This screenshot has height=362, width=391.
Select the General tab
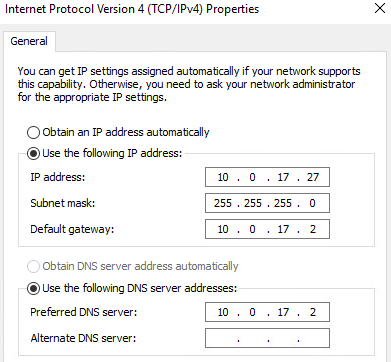[29, 41]
